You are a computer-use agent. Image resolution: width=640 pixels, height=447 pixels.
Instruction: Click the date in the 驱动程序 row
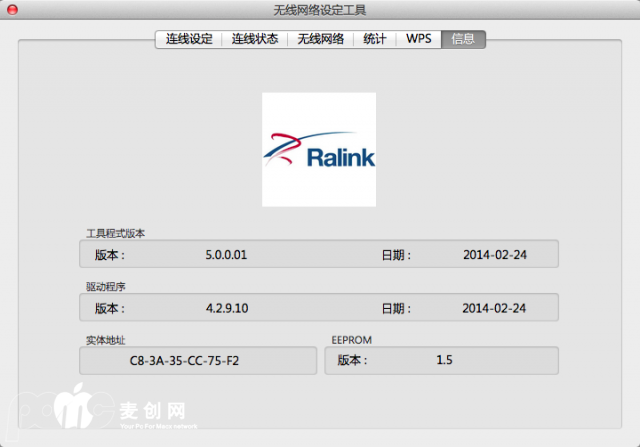495,308
